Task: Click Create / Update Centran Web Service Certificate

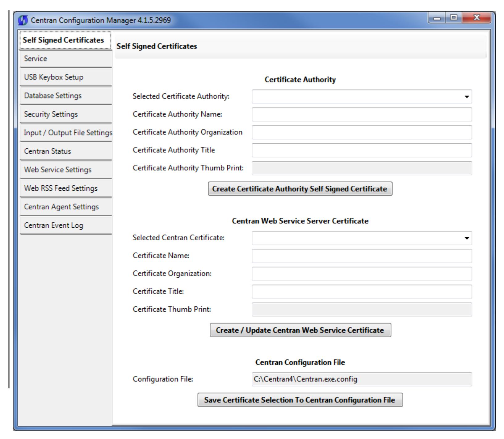Action: pos(300,330)
